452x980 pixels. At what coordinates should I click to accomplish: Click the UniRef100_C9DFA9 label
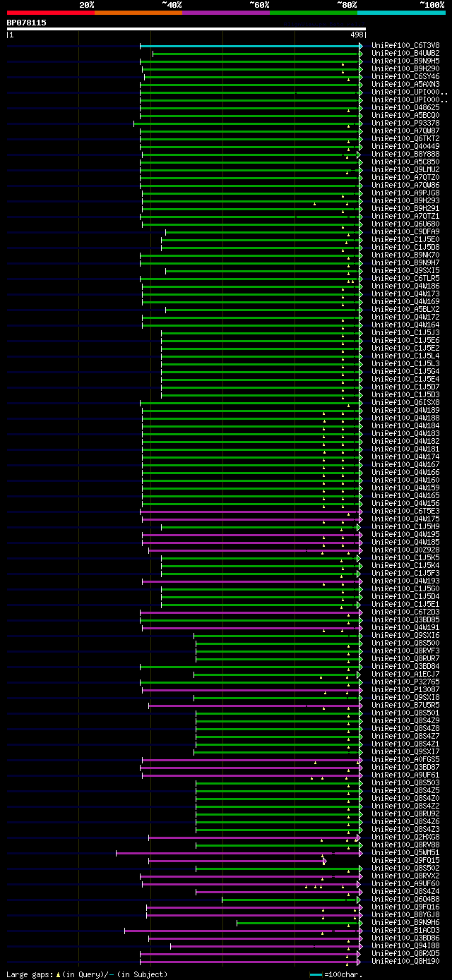[405, 231]
